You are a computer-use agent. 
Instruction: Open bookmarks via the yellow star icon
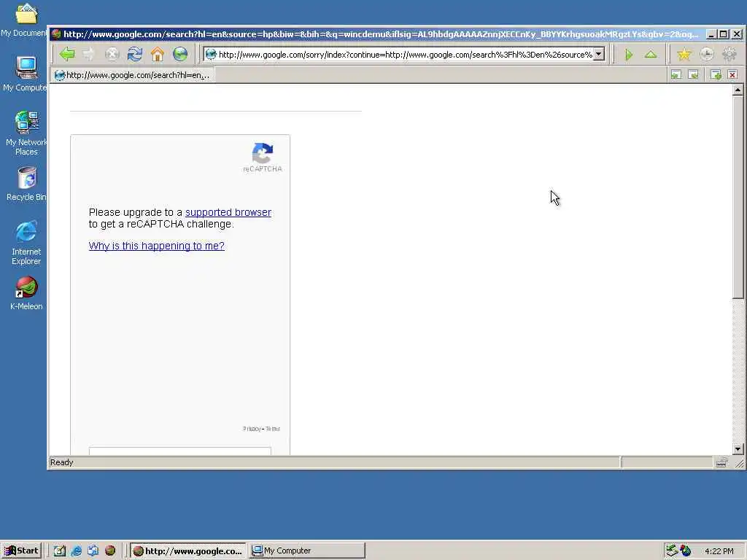coord(684,54)
